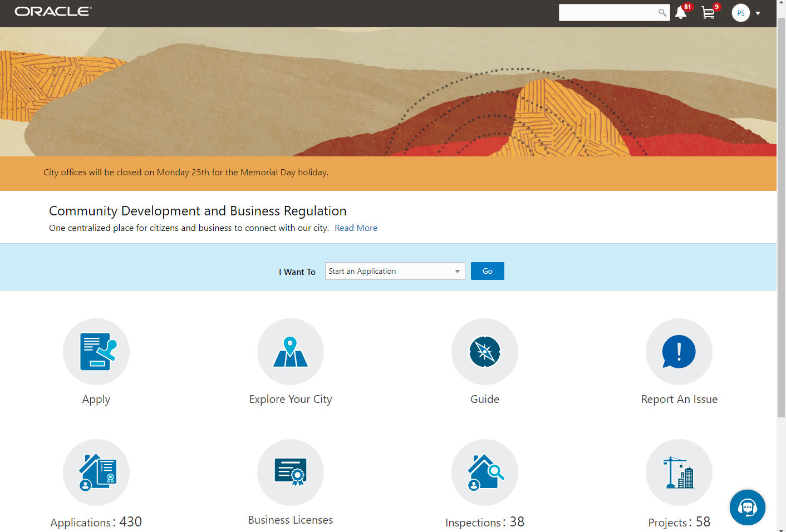Click the Oracle logo
The image size is (786, 532).
[x=53, y=11]
